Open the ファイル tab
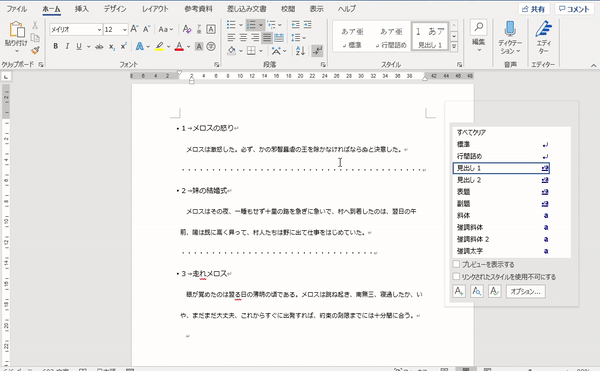Image resolution: width=600 pixels, height=371 pixels. click(x=17, y=9)
